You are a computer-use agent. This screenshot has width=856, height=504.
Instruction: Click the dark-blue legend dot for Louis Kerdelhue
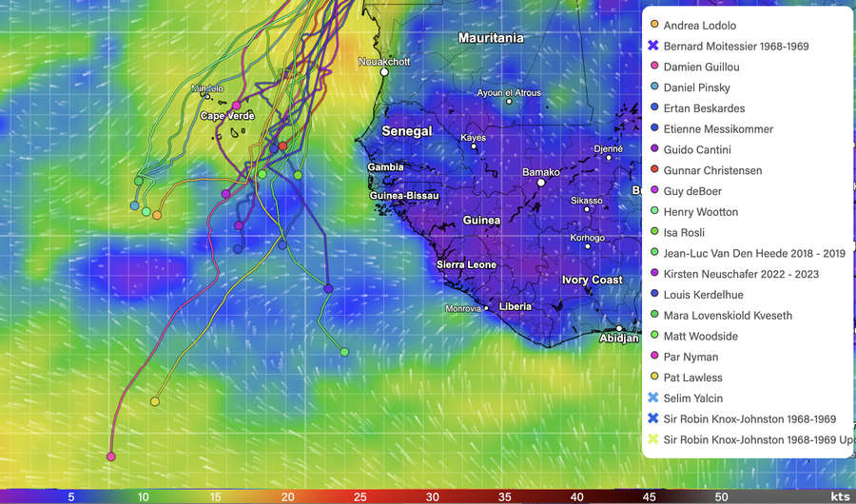tap(654, 294)
